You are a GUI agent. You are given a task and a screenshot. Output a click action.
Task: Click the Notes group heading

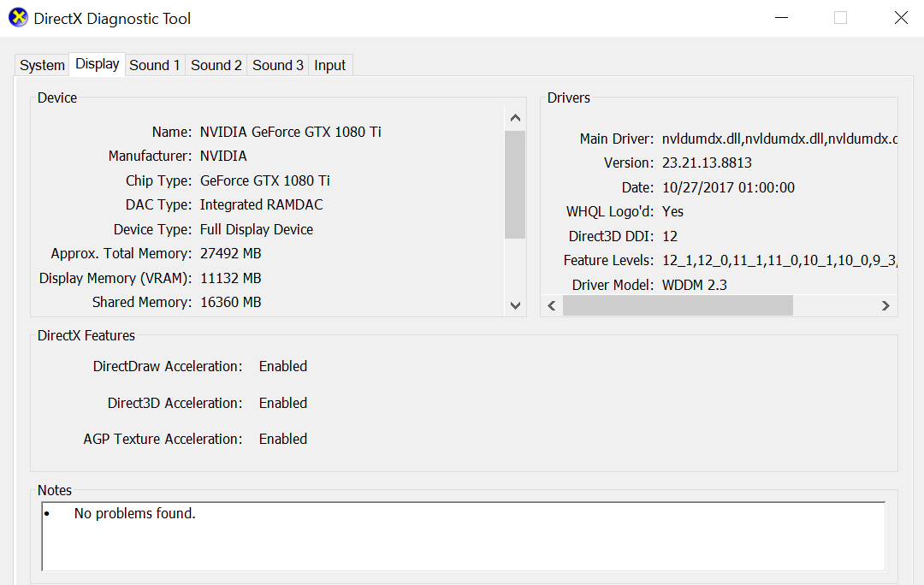(x=54, y=490)
